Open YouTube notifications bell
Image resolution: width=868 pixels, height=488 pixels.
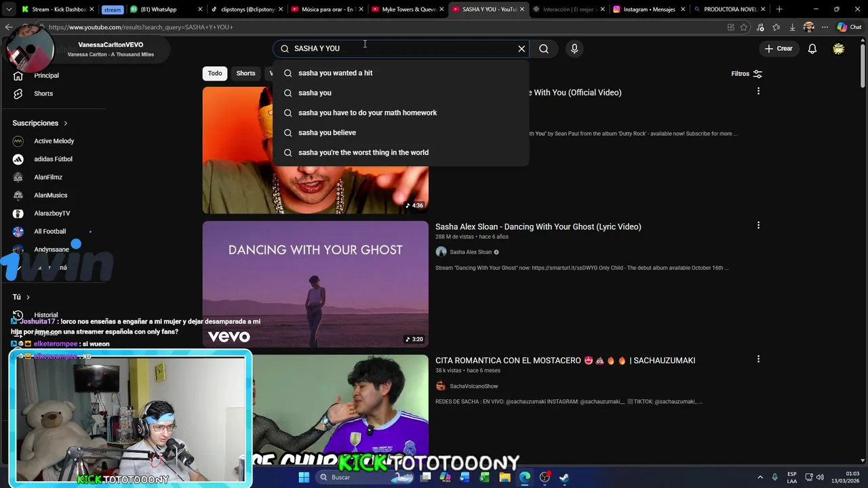coord(812,49)
